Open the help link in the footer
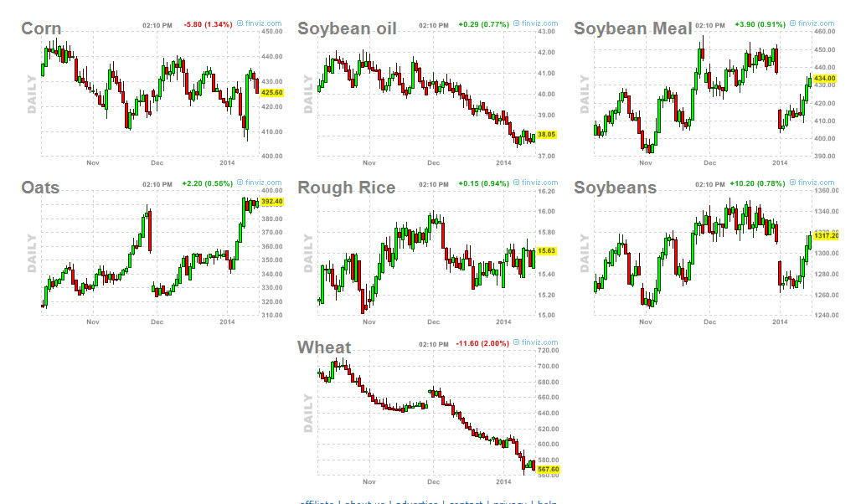Image resolution: width=861 pixels, height=504 pixels. [546, 501]
